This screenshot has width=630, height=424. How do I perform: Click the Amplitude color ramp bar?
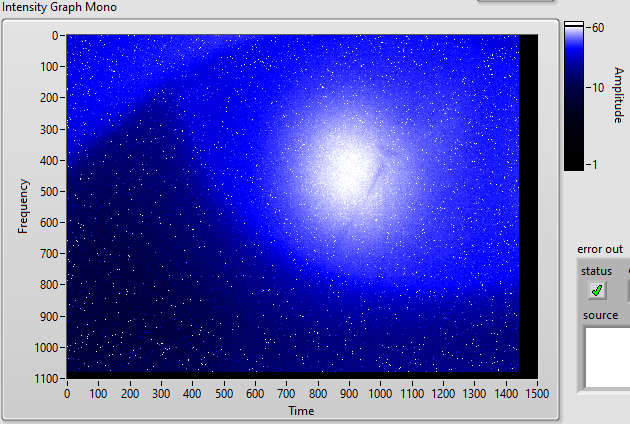(x=574, y=96)
